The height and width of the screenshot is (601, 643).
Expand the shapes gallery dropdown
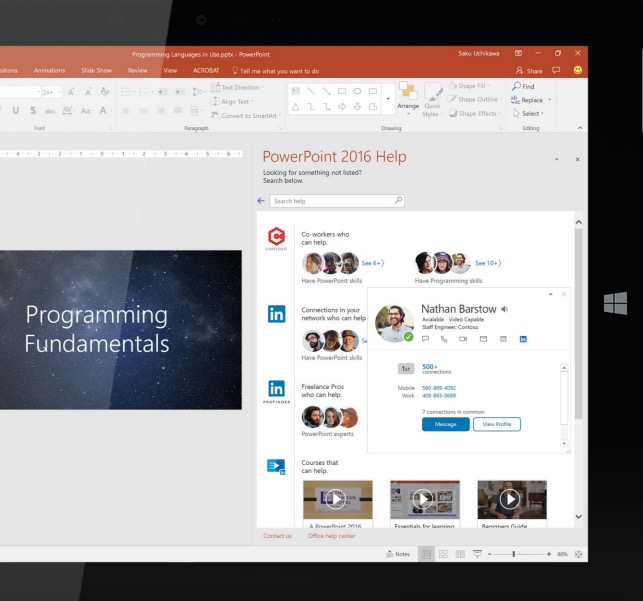tap(388, 98)
